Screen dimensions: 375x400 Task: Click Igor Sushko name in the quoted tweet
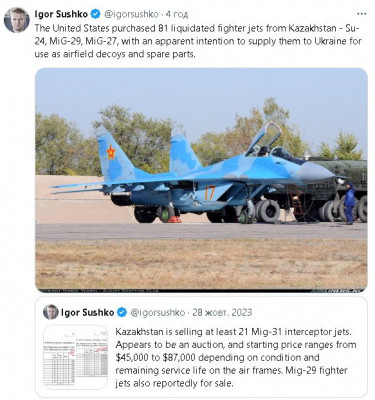(x=88, y=312)
